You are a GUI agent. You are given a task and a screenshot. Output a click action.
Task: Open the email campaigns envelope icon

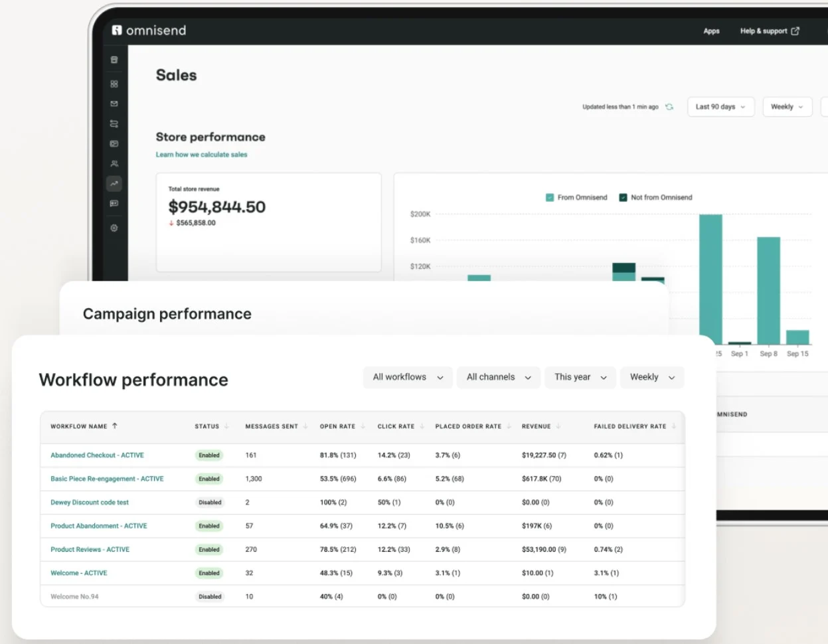click(114, 104)
